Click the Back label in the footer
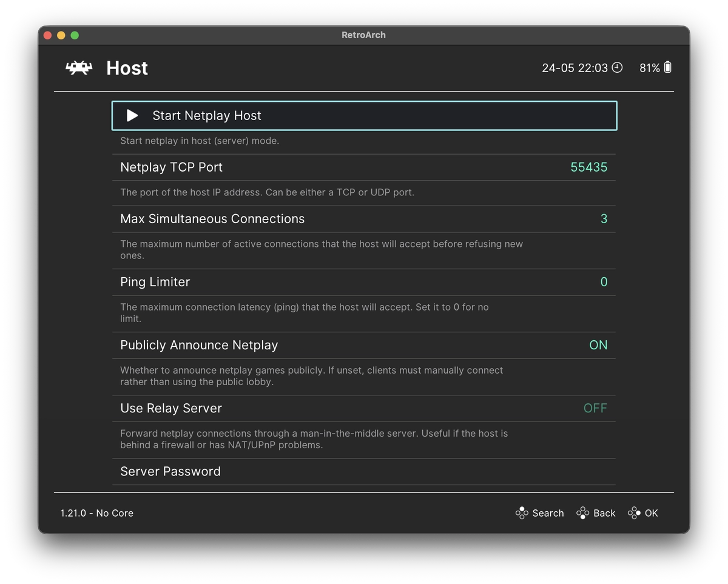Screen dimensions: 728x584 [x=604, y=513]
